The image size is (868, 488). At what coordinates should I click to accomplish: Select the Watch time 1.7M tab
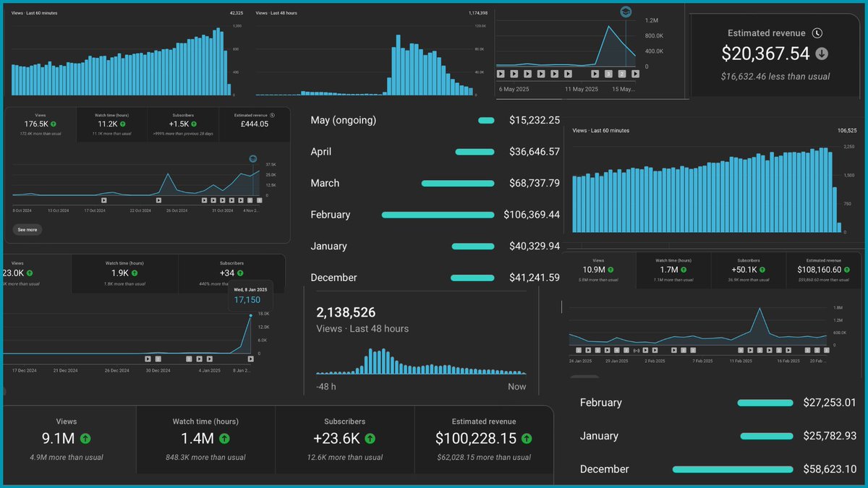673,270
